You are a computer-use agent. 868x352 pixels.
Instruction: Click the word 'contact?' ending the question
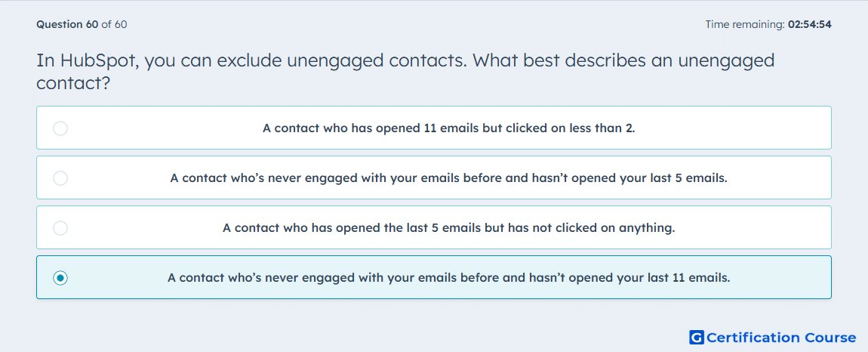[x=73, y=84]
